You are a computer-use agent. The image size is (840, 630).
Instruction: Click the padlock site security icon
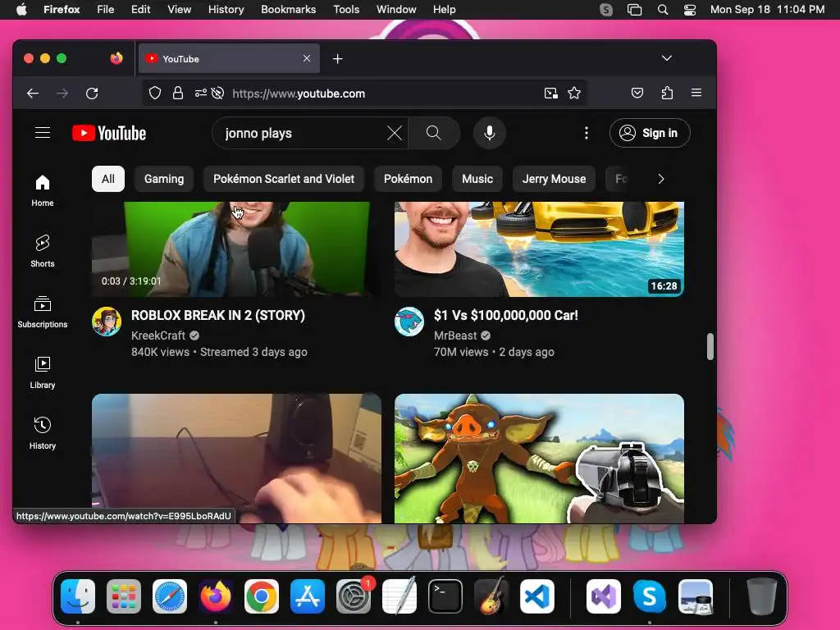tap(178, 94)
